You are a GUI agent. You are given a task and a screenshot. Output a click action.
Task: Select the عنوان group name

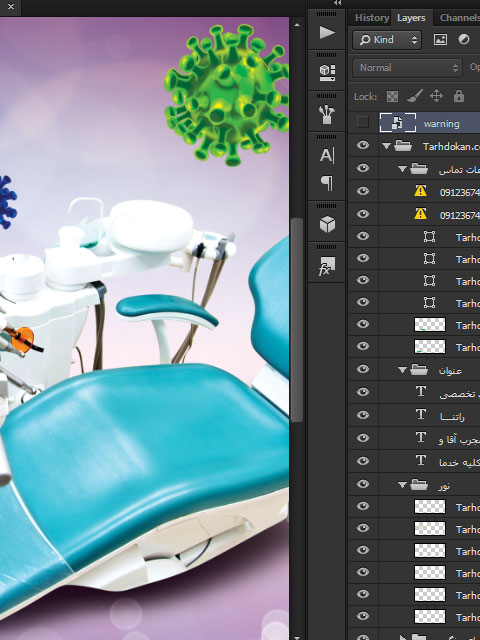(x=450, y=371)
